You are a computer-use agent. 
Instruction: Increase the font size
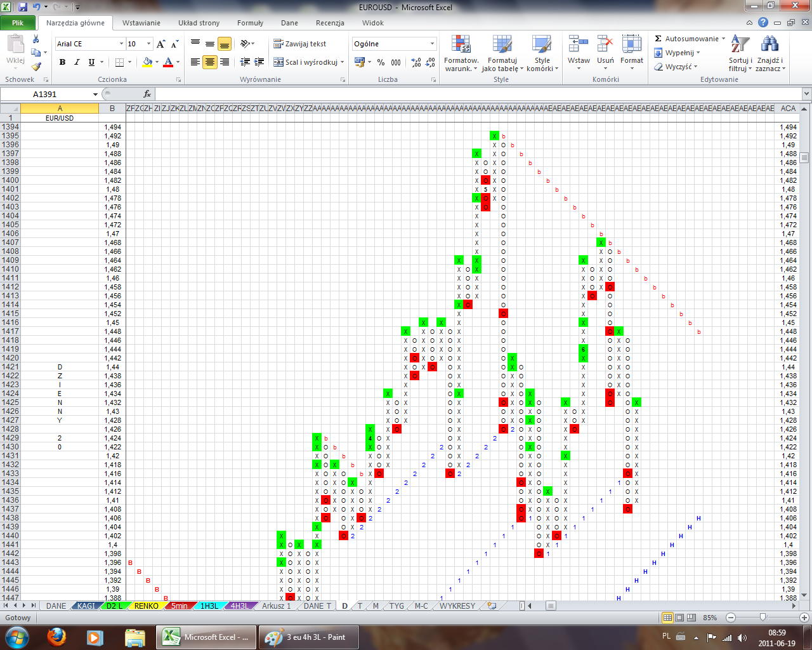[160, 44]
